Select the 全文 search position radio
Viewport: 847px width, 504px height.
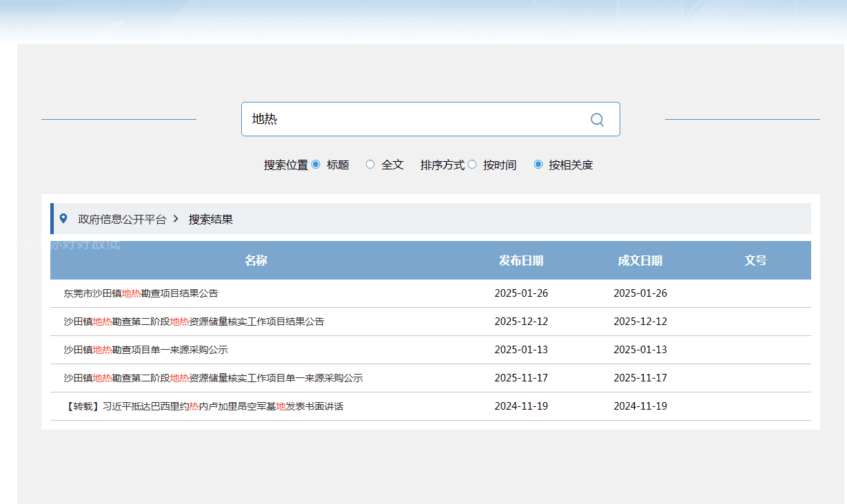pos(370,165)
